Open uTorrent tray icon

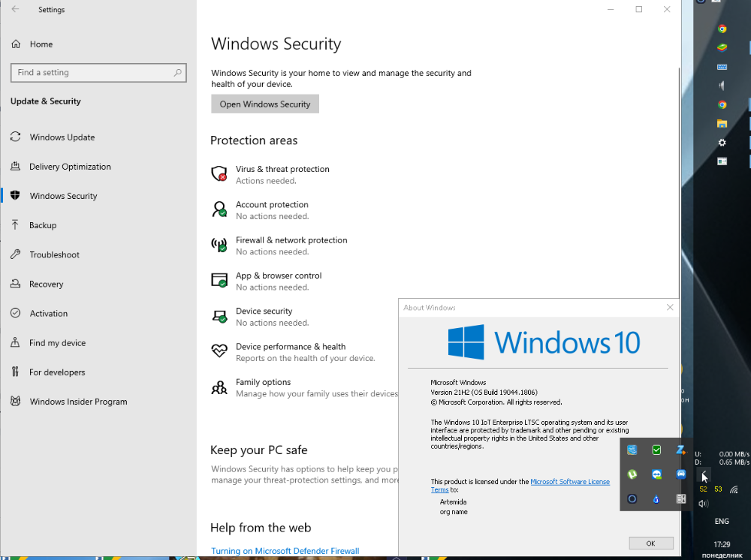click(632, 474)
